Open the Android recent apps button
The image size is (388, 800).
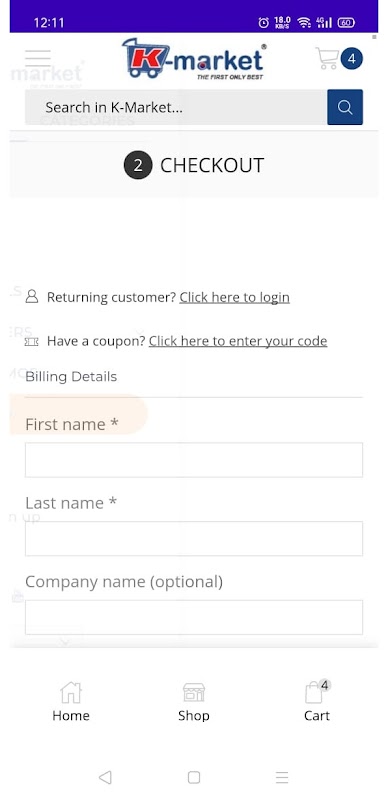[282, 777]
